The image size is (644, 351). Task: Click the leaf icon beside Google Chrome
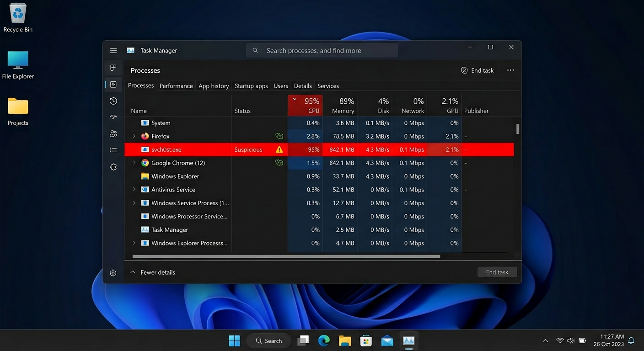279,163
